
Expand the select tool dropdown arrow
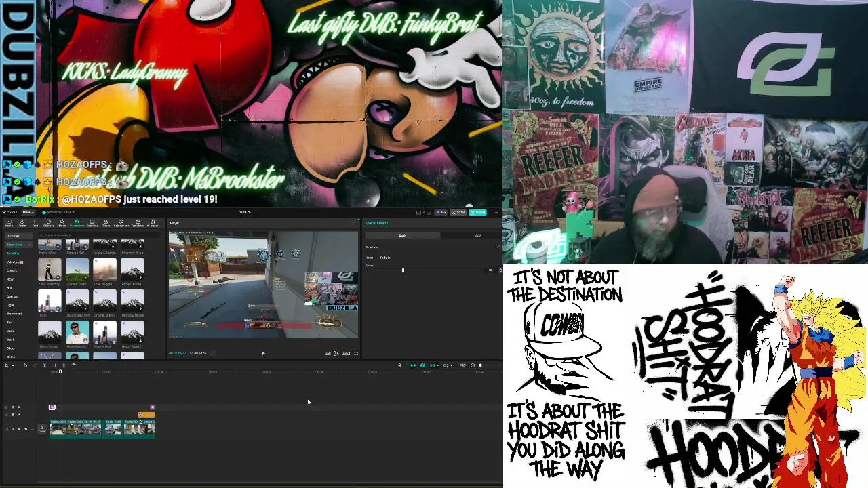click(13, 365)
